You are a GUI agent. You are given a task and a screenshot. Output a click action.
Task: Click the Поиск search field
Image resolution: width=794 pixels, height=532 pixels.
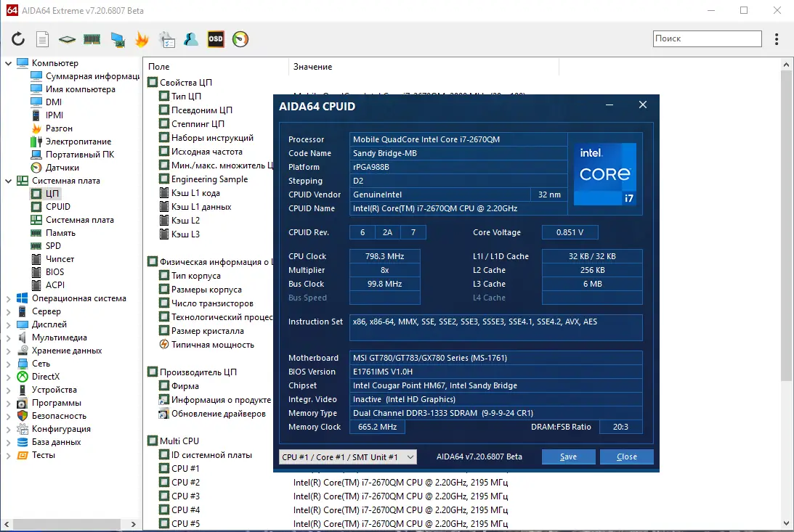[x=706, y=39]
